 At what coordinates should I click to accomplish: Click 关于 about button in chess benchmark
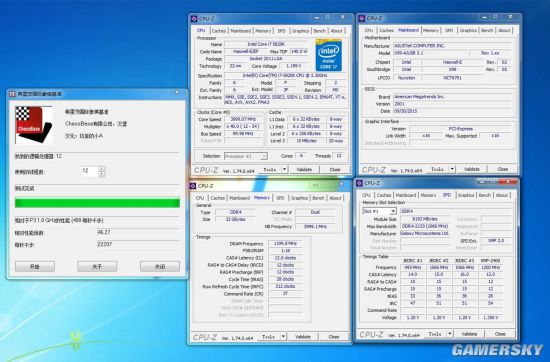pos(97,267)
